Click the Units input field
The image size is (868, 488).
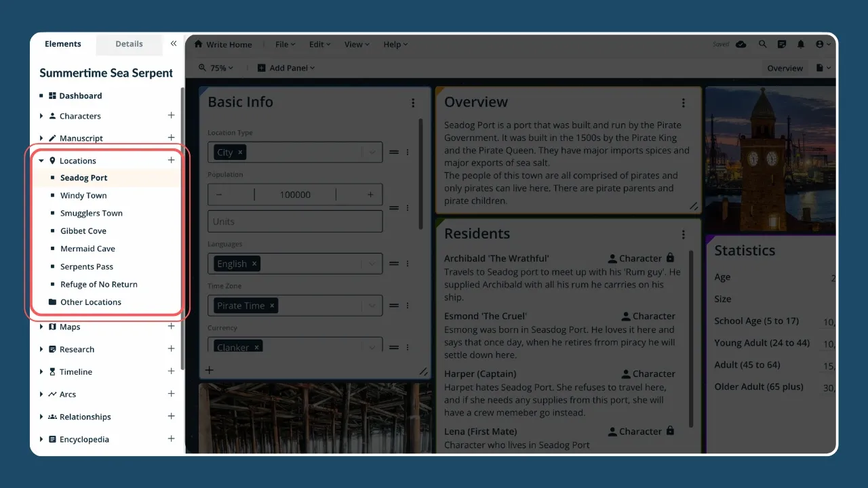295,222
